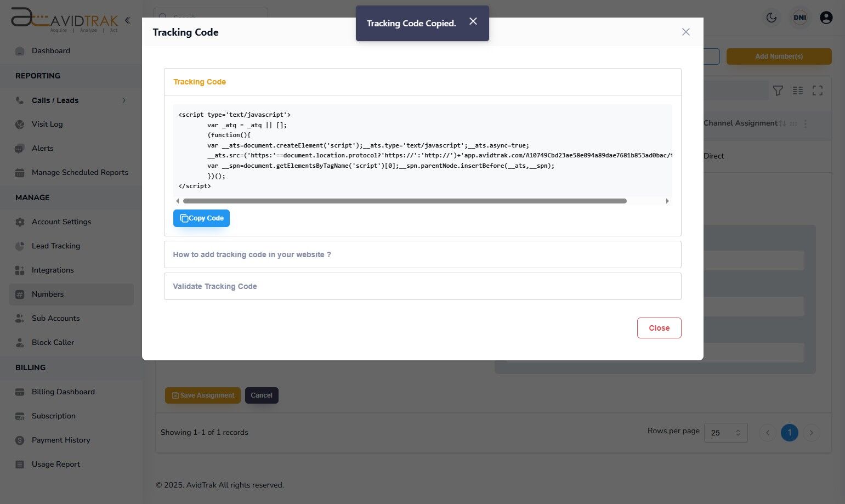The width and height of the screenshot is (845, 504).
Task: Click the Manage Scheduled Reports calendar icon
Action: pos(20,173)
